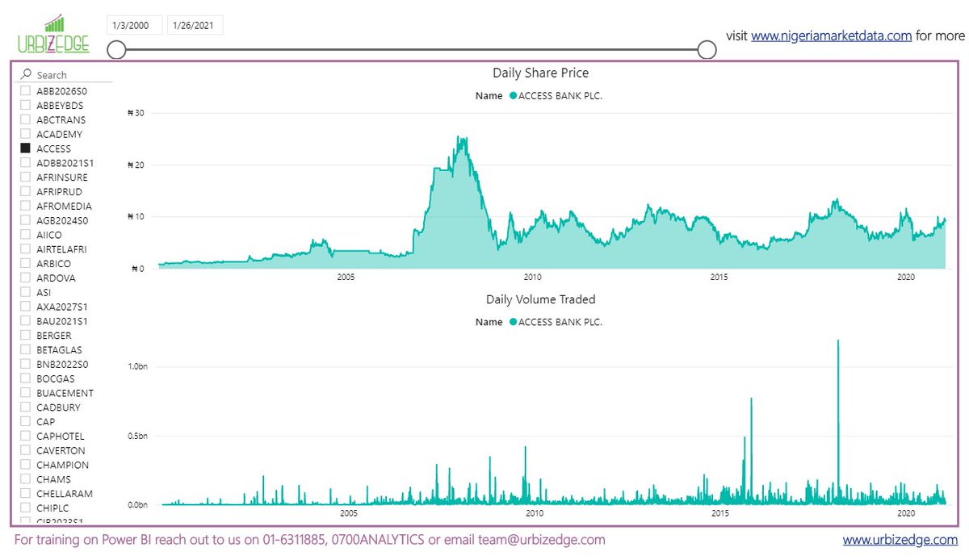969x560 pixels.
Task: Click the Daily Share Price legend dot
Action: [513, 95]
